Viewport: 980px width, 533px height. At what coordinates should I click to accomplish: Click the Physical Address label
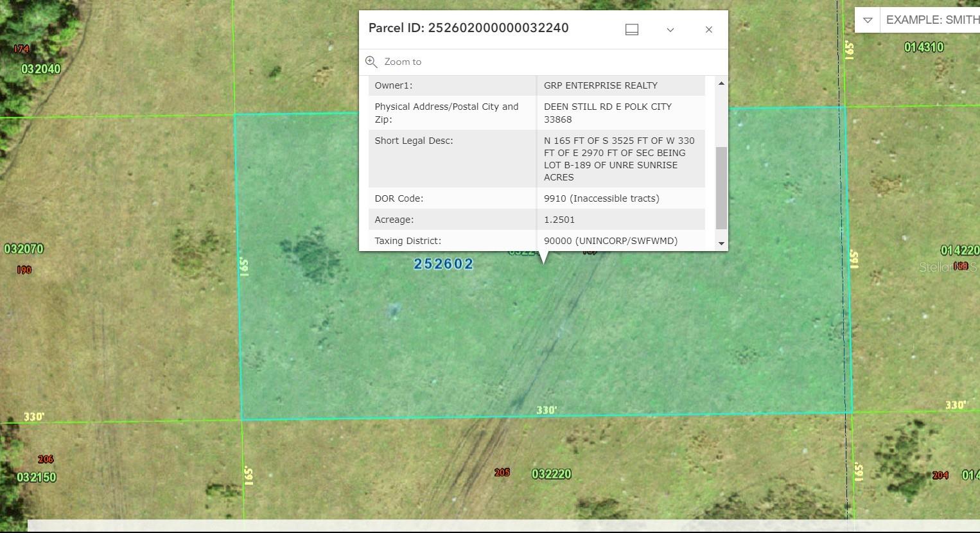446,113
